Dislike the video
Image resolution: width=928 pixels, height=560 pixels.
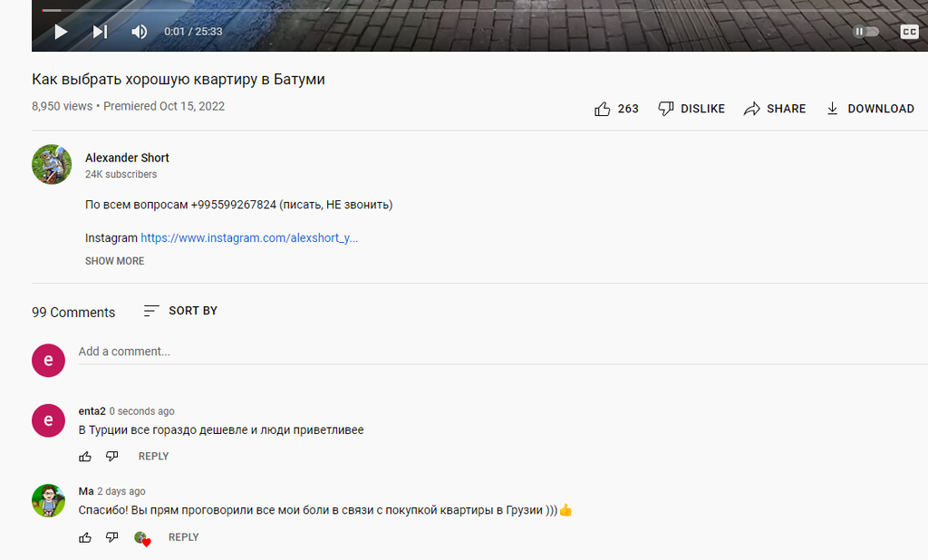[x=691, y=109]
